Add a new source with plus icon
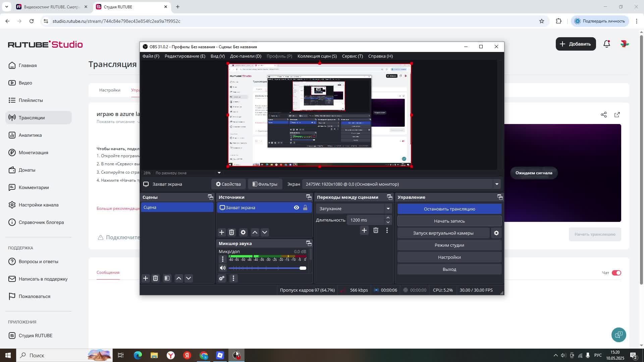The image size is (644, 362). pyautogui.click(x=221, y=232)
